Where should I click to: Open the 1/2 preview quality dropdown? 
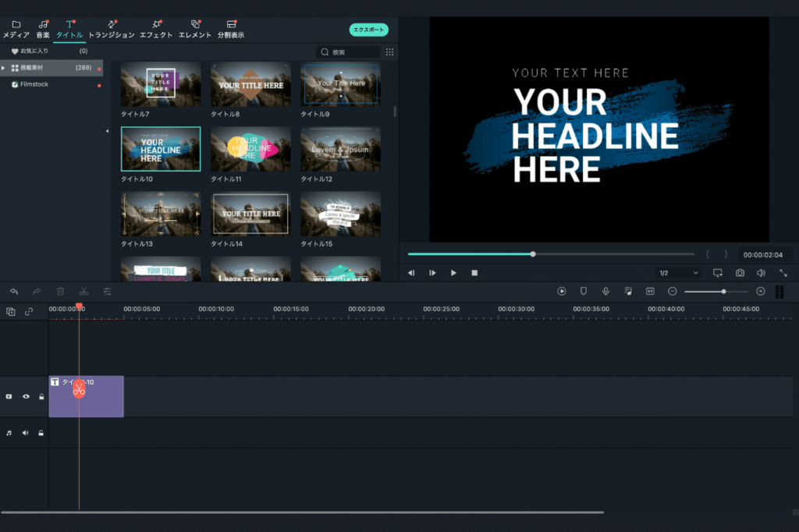point(678,273)
